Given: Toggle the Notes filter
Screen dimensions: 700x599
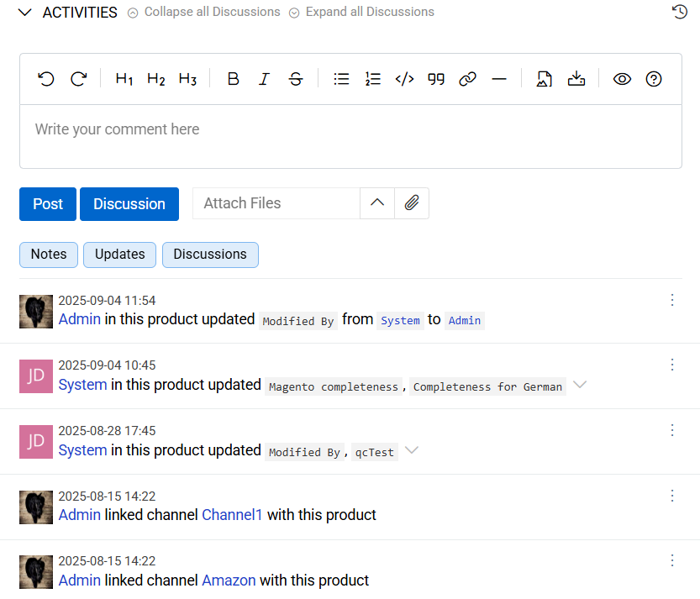Looking at the screenshot, I should [49, 255].
